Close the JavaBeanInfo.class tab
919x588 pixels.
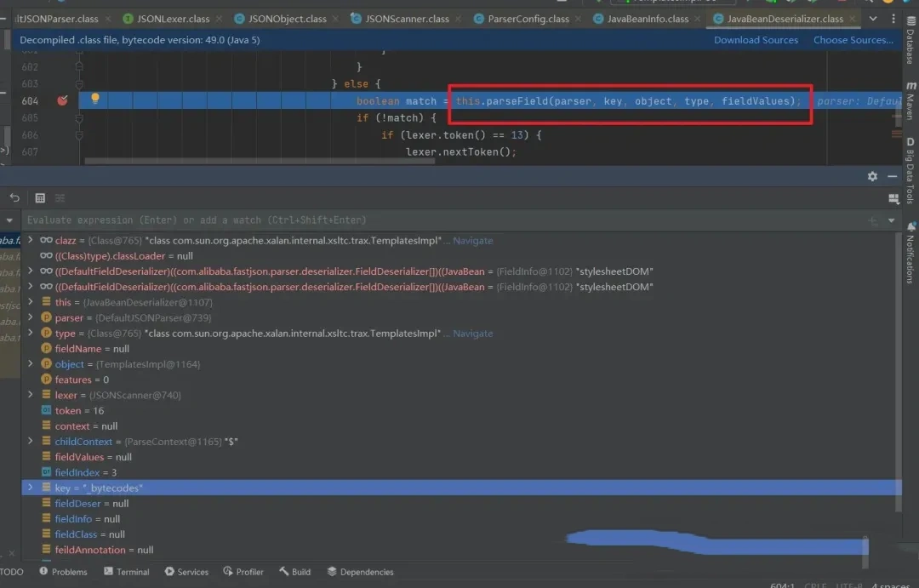coord(698,19)
